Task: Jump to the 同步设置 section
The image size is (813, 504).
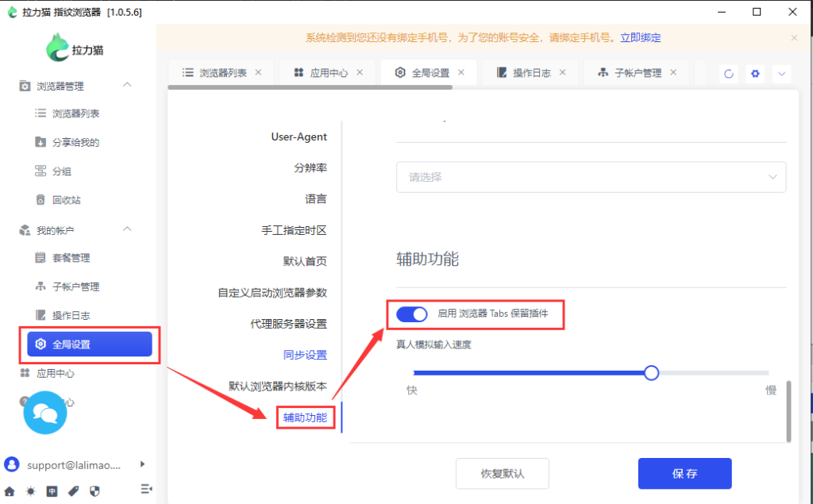Action: [x=305, y=356]
